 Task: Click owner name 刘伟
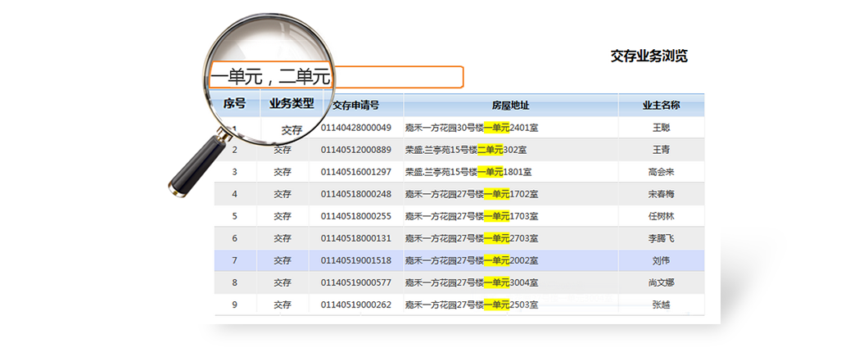[661, 260]
